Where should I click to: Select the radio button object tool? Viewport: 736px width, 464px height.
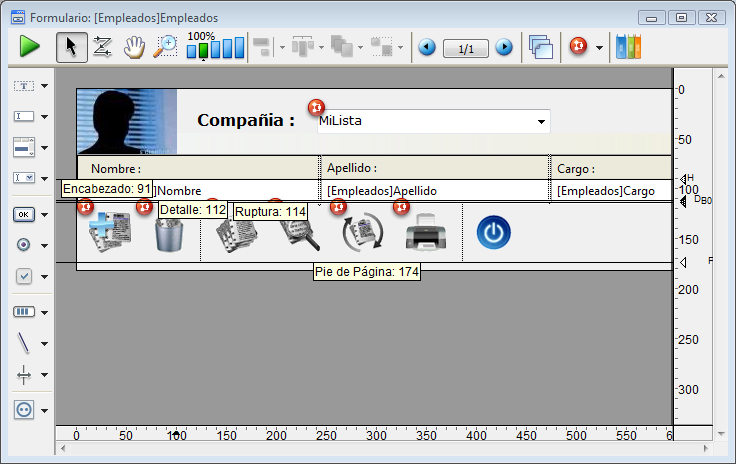(x=24, y=244)
